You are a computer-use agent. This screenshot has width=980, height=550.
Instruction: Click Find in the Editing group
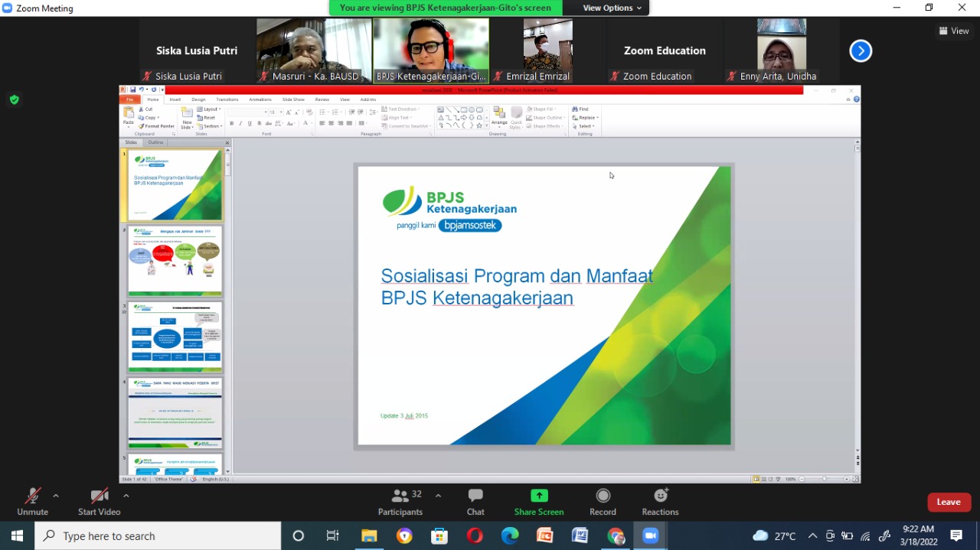coord(580,109)
